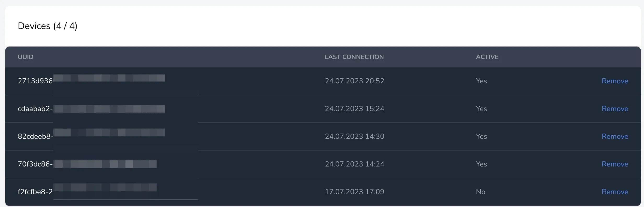644x207 pixels.
Task: Click the 24.07.2023 15:24 connection time
Action: point(354,109)
